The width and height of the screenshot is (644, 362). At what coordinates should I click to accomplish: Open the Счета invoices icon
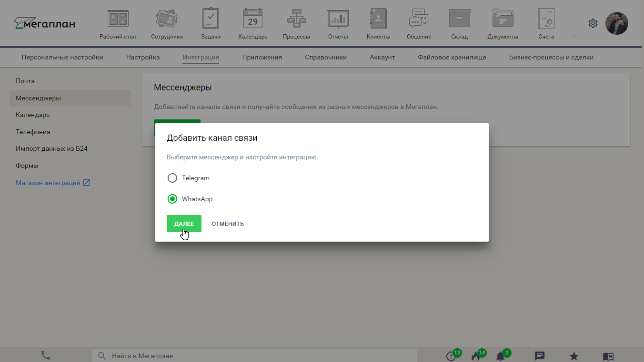pos(546,19)
